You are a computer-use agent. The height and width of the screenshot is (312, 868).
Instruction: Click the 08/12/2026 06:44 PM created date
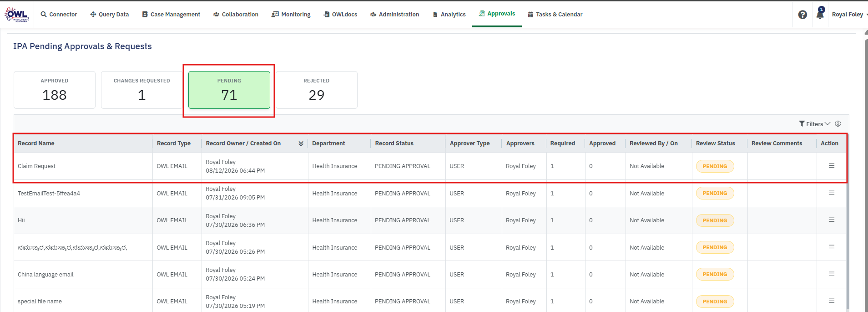235,171
